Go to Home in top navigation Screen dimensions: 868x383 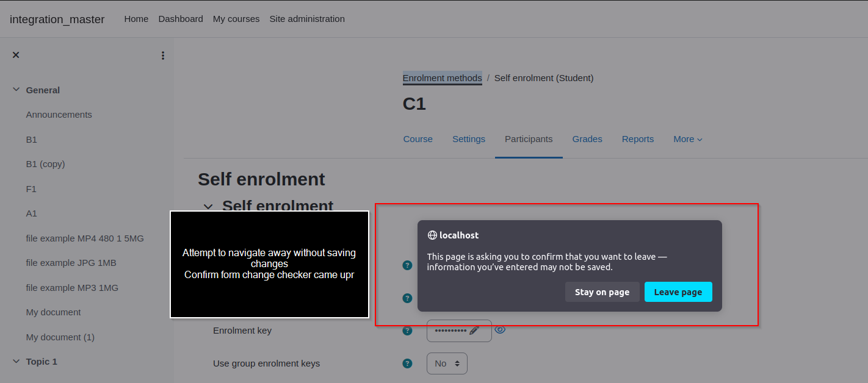(136, 19)
